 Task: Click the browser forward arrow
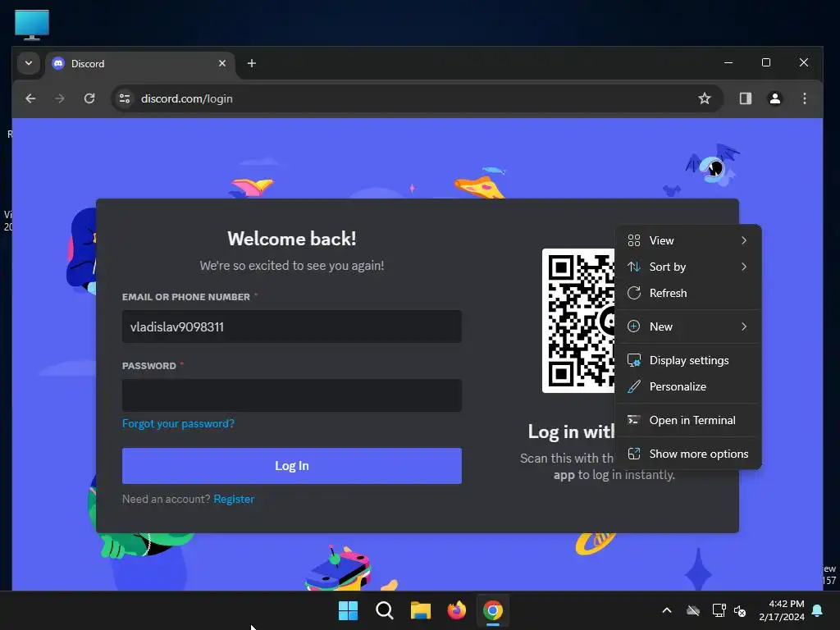60,98
